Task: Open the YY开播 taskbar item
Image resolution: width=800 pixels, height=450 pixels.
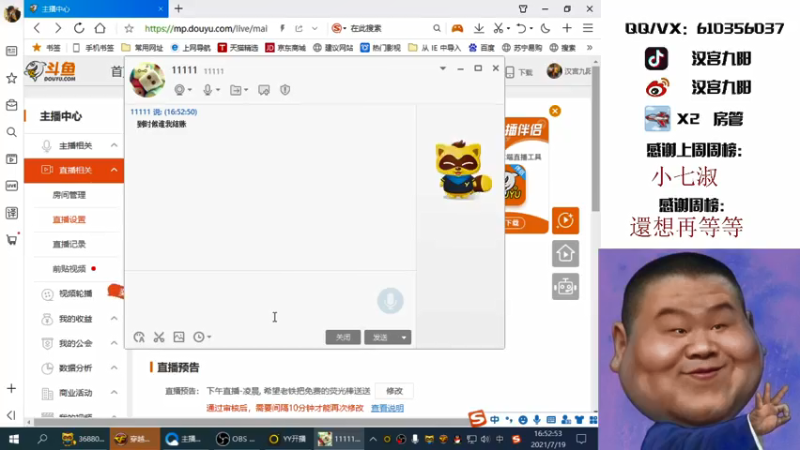Action: (x=288, y=439)
